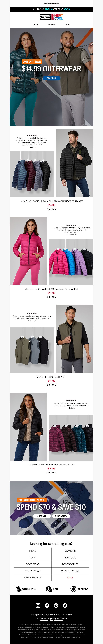The height and width of the screenshot is (644, 103).
Task: Click the Wholesale hand truck icon
Action: coord(18,589)
